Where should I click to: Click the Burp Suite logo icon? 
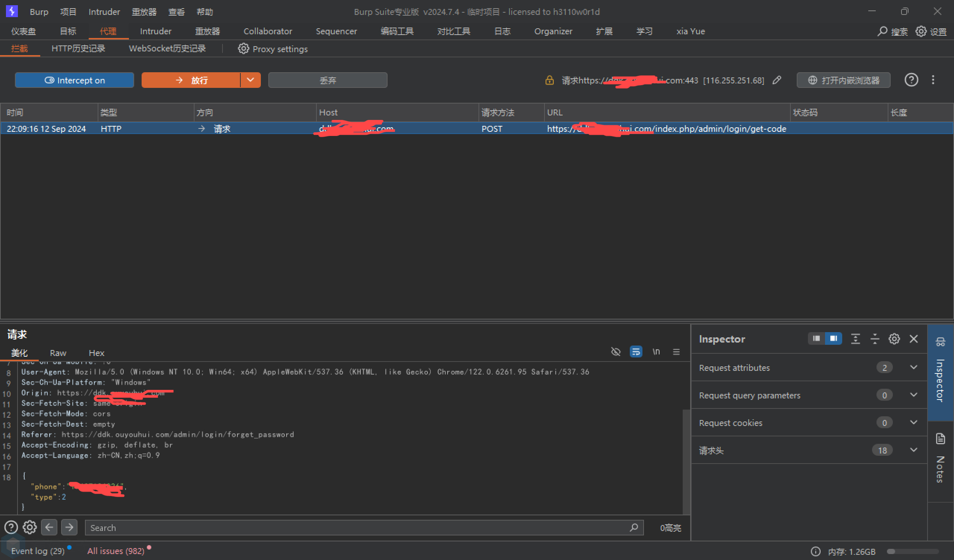(12, 11)
